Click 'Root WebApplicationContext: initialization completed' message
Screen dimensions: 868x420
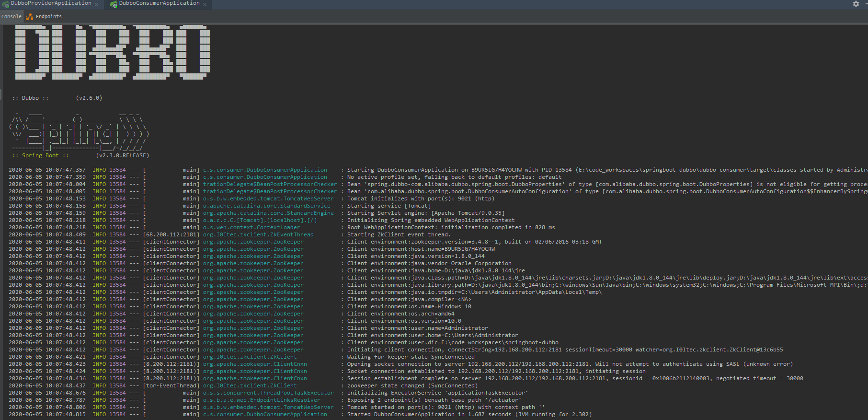[x=451, y=227]
